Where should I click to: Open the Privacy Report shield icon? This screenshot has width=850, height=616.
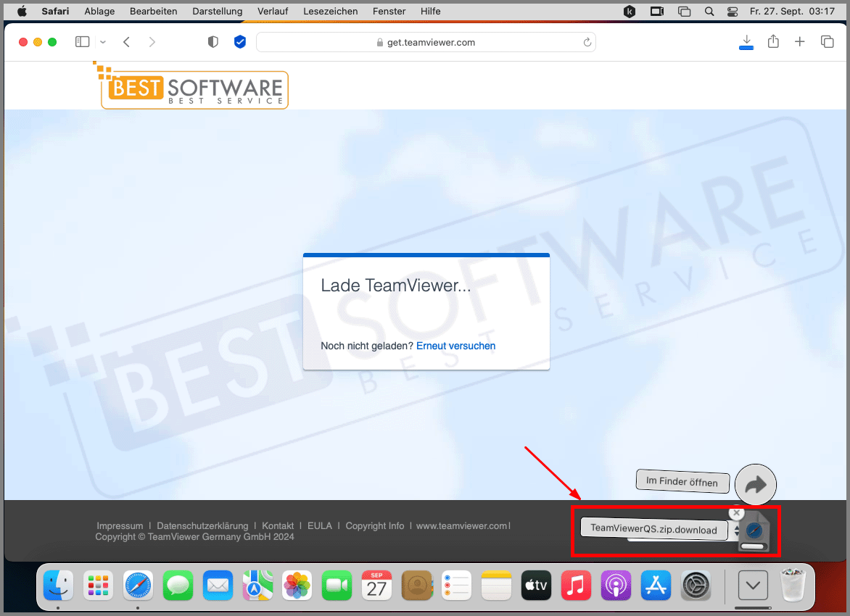[212, 41]
